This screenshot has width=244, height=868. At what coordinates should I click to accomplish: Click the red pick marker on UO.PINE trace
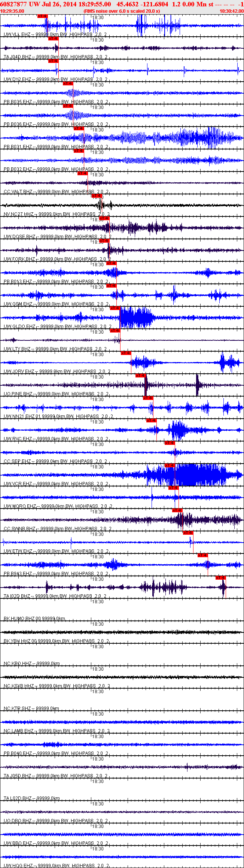[140, 376]
